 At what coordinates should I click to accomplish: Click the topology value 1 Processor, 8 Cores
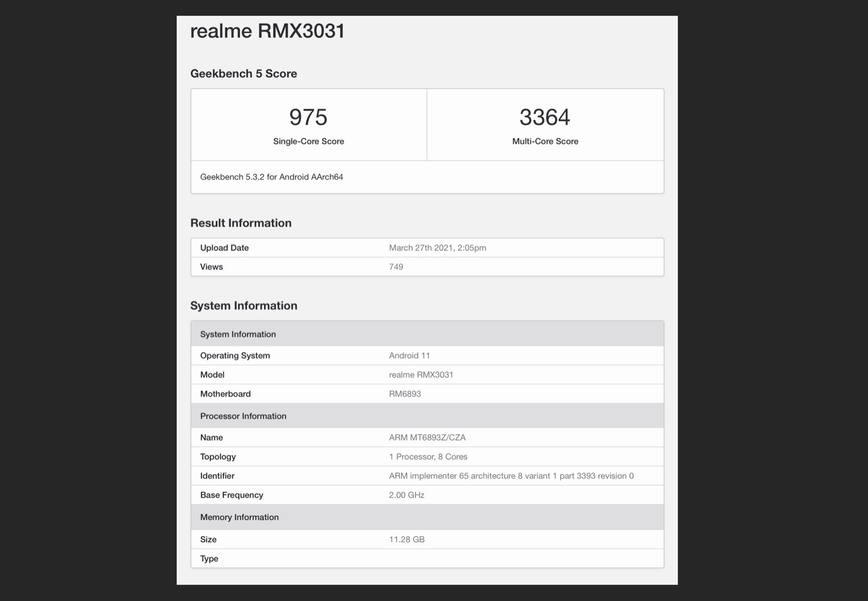tap(428, 457)
